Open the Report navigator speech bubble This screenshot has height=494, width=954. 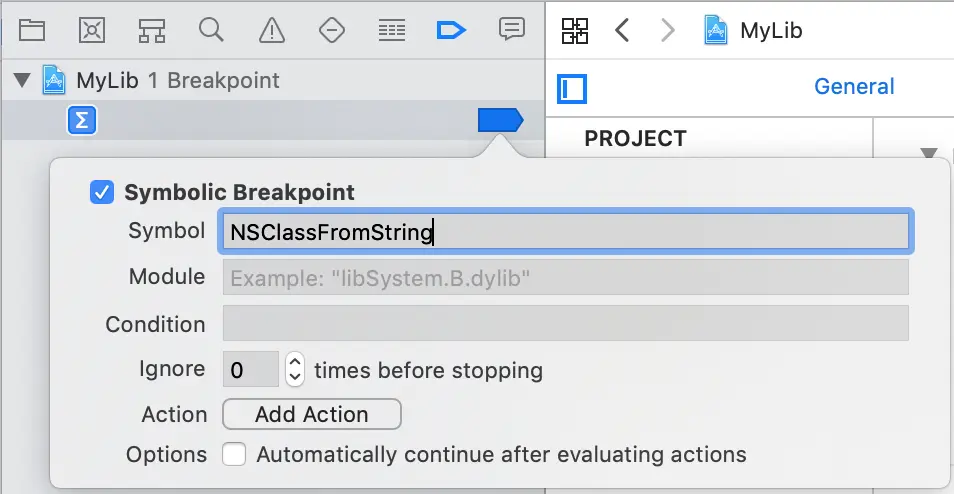[x=512, y=29]
